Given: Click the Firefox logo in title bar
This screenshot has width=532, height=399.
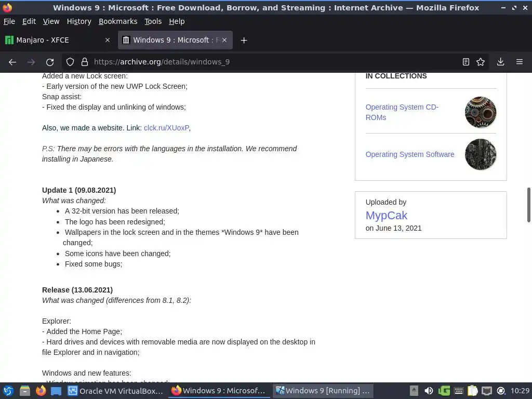Looking at the screenshot, I should [7, 7].
